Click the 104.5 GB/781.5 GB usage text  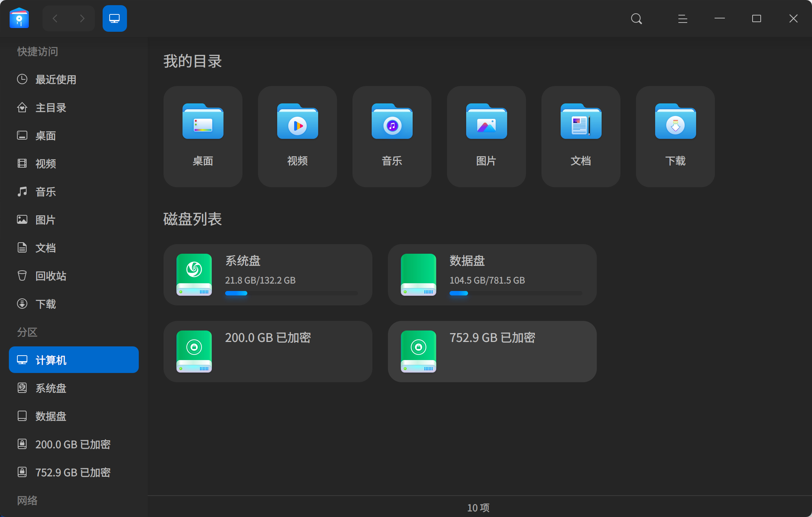pos(487,280)
